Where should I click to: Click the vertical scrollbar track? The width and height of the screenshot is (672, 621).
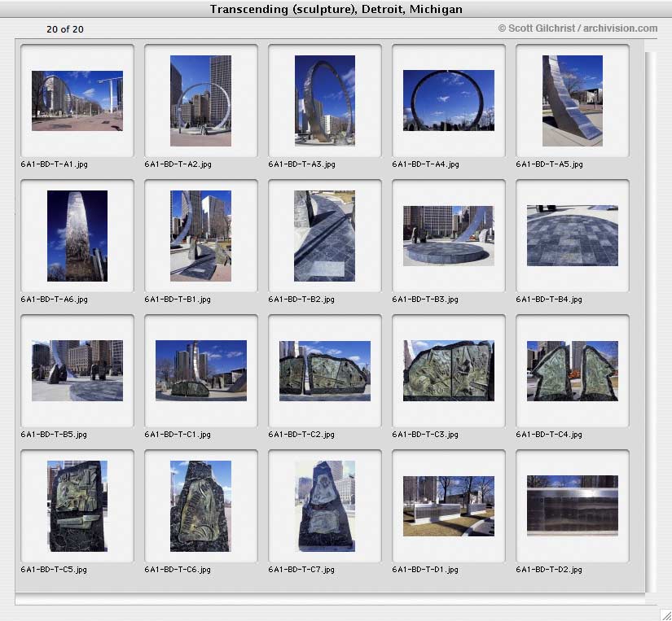coord(650,322)
